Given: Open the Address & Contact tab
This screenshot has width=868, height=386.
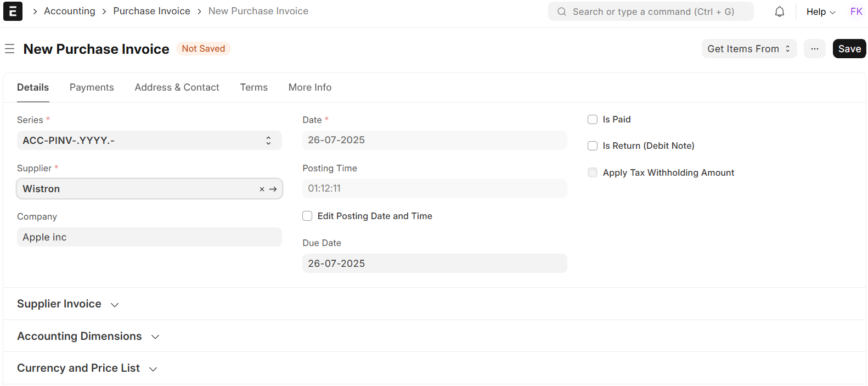Looking at the screenshot, I should coord(177,87).
